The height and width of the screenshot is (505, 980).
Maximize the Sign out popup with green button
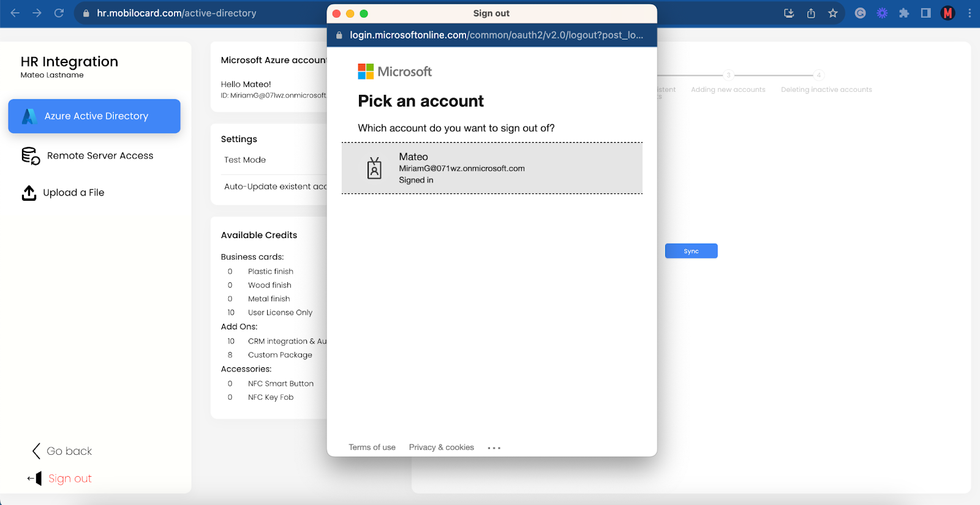coord(364,13)
